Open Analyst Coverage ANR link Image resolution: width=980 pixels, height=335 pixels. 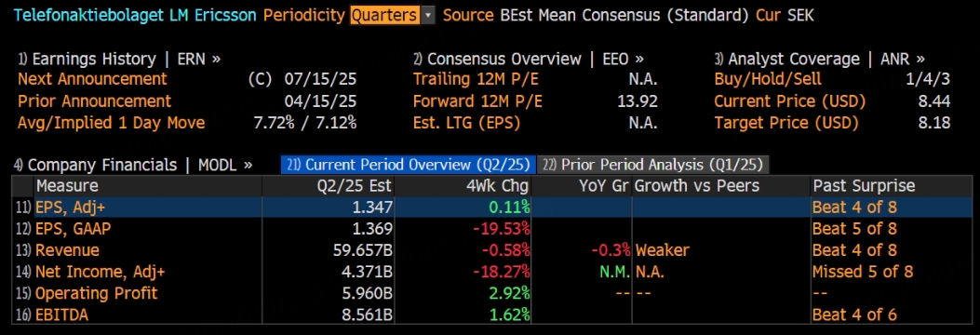tap(819, 60)
